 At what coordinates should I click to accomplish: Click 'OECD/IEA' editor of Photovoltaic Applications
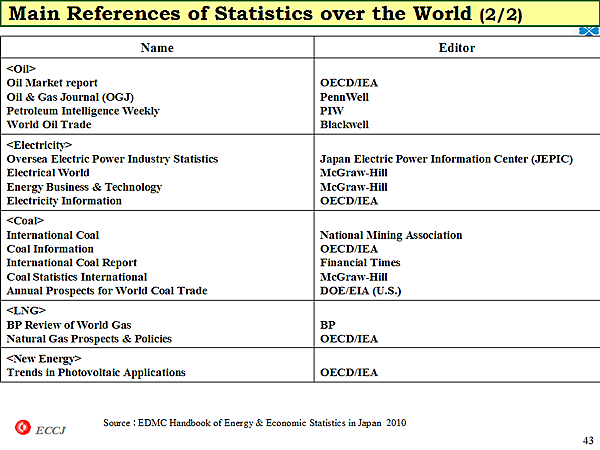tap(349, 373)
